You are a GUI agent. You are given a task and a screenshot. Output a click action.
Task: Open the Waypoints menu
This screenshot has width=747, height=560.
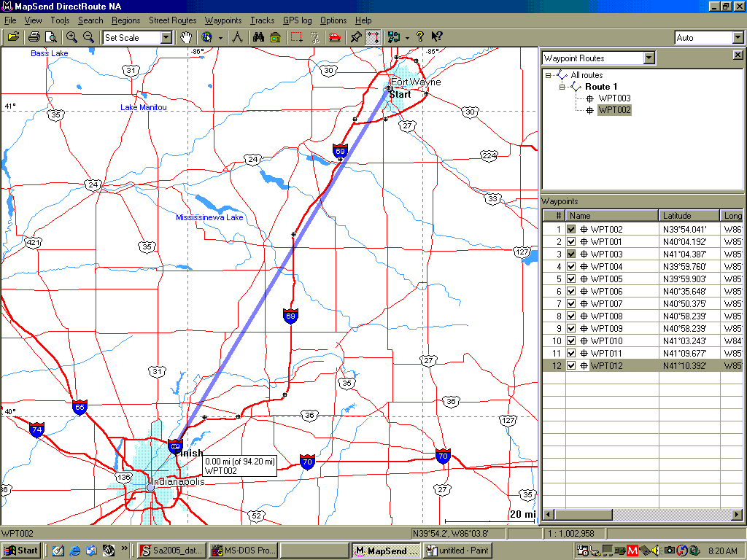tap(223, 20)
